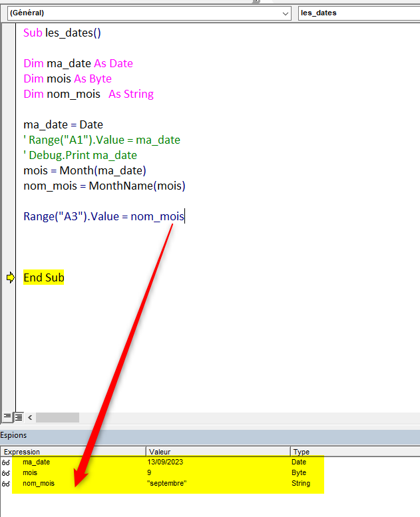Open the les_dates procedure dropdown

[359, 13]
